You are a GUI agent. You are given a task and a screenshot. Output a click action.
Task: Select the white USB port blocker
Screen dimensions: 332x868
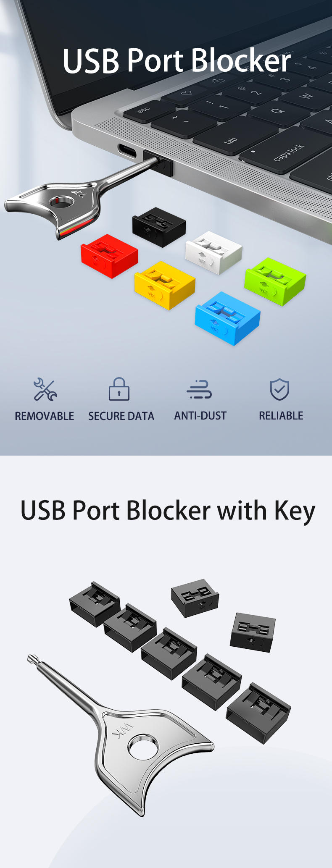[213, 252]
